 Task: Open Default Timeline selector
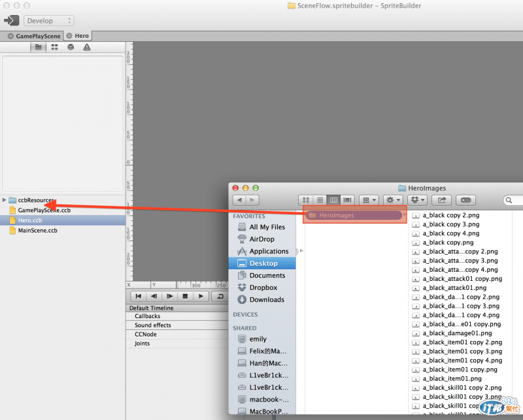point(152,308)
